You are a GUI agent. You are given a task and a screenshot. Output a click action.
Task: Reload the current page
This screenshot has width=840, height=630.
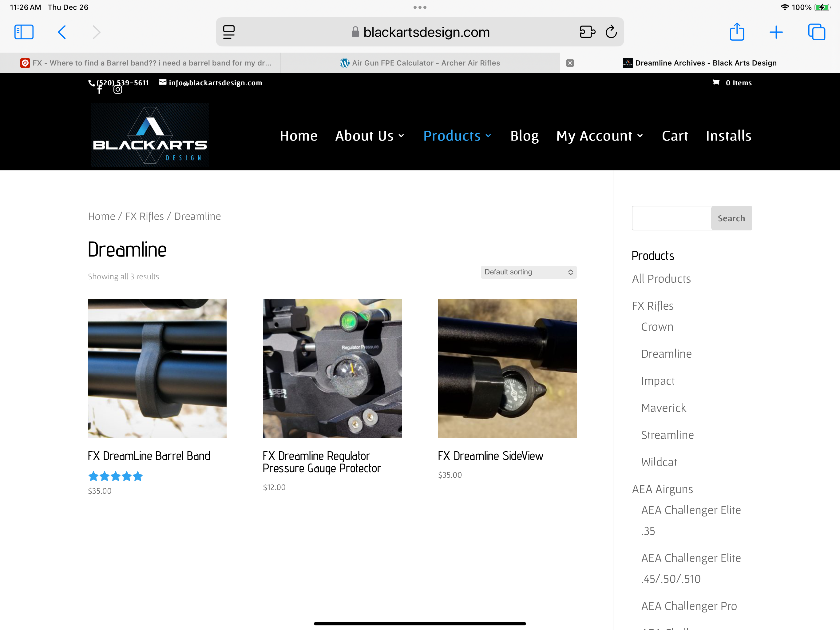611,32
